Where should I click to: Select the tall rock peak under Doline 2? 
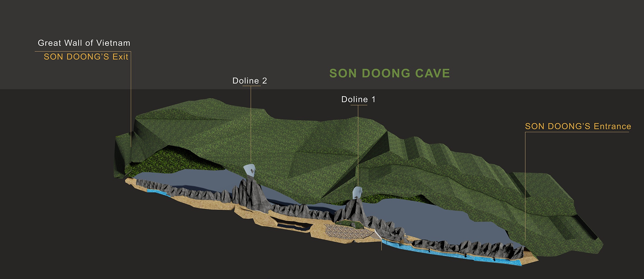coord(251,194)
